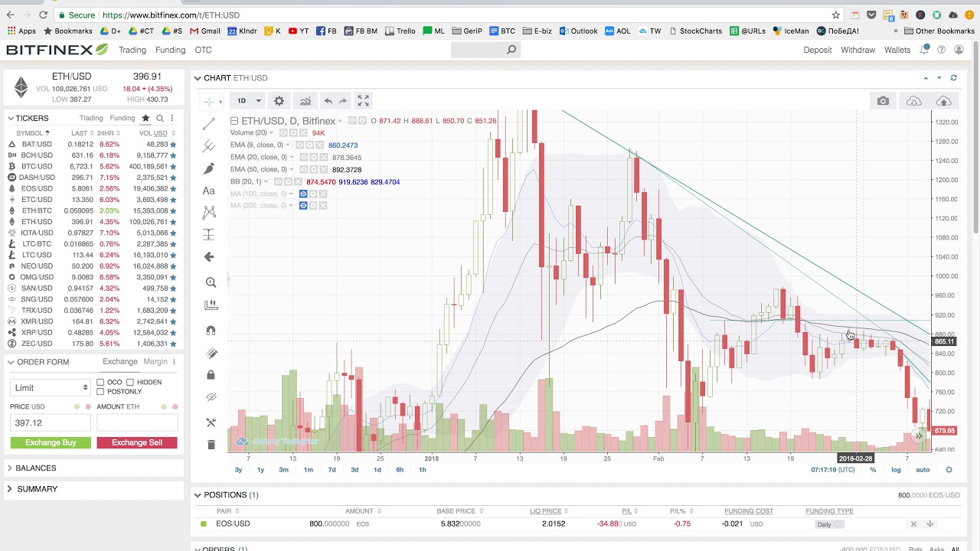Viewport: 980px width, 551px height.
Task: Click the Exchange Sell button
Action: 137,442
